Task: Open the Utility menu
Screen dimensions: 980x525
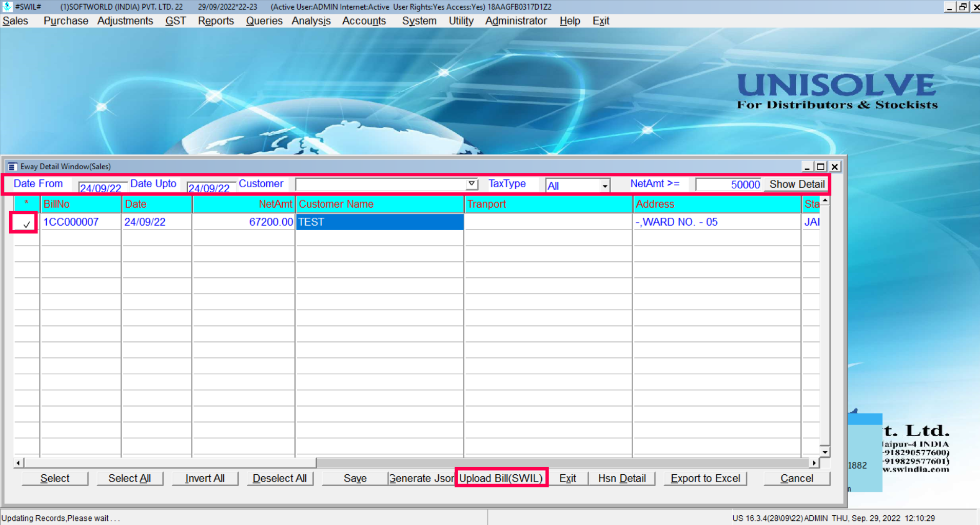Action: coord(461,21)
